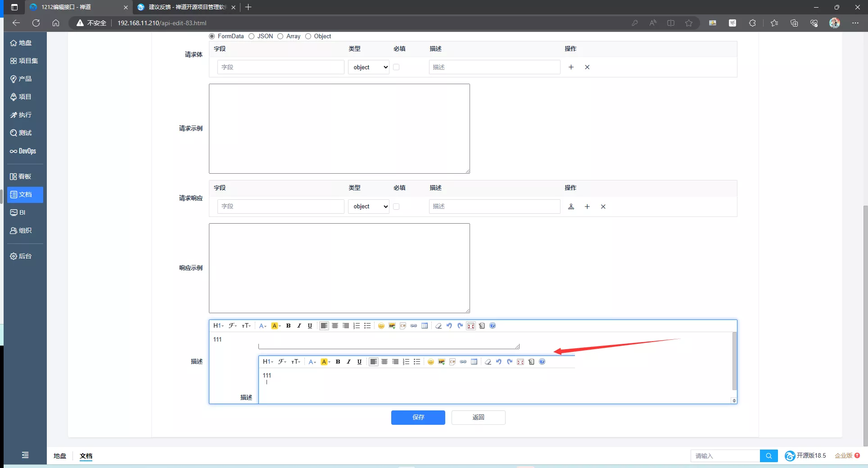
Task: Check required box in response row
Action: click(x=396, y=207)
